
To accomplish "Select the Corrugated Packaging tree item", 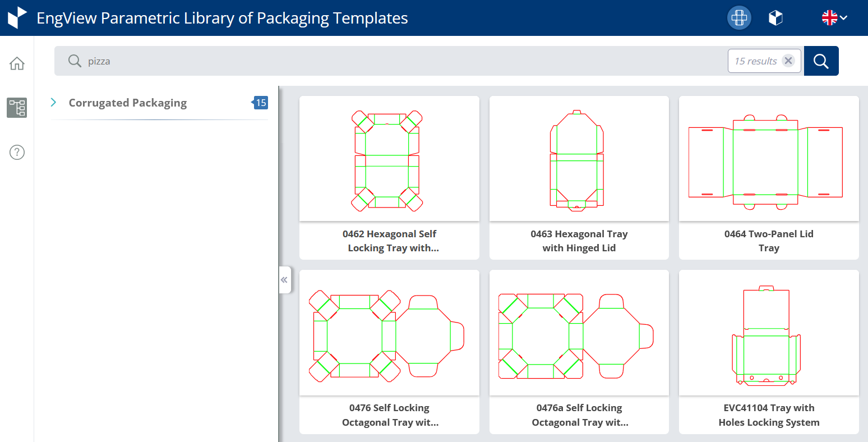I will (x=128, y=103).
